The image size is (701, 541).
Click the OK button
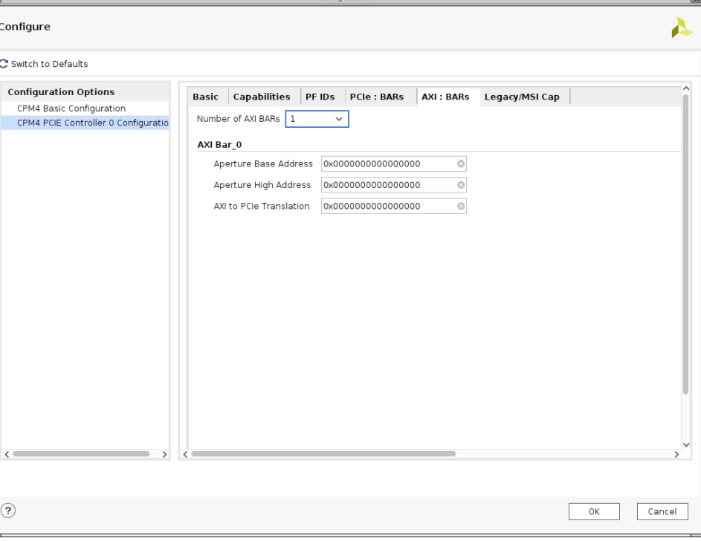click(594, 511)
